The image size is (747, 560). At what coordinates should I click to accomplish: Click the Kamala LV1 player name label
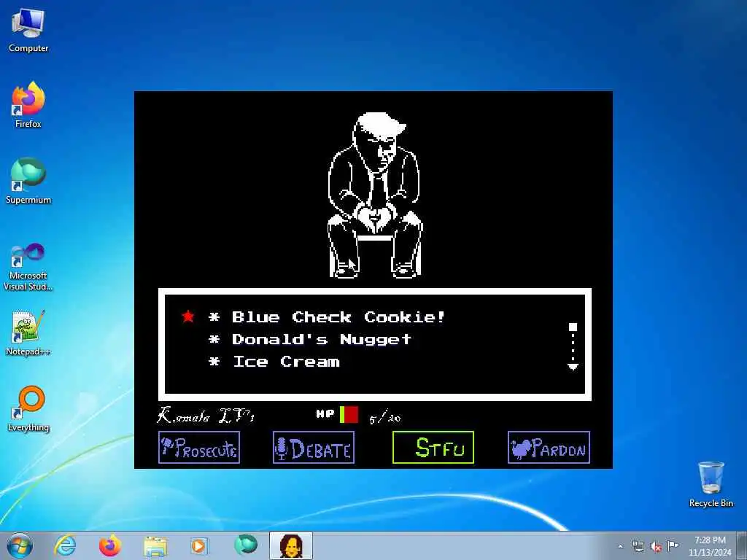(x=206, y=415)
